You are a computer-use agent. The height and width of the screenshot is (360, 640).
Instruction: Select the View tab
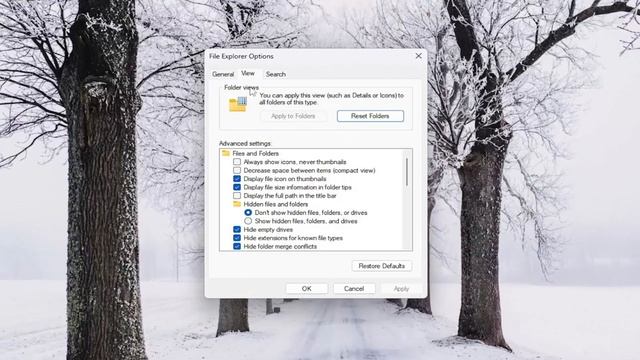[x=248, y=73]
